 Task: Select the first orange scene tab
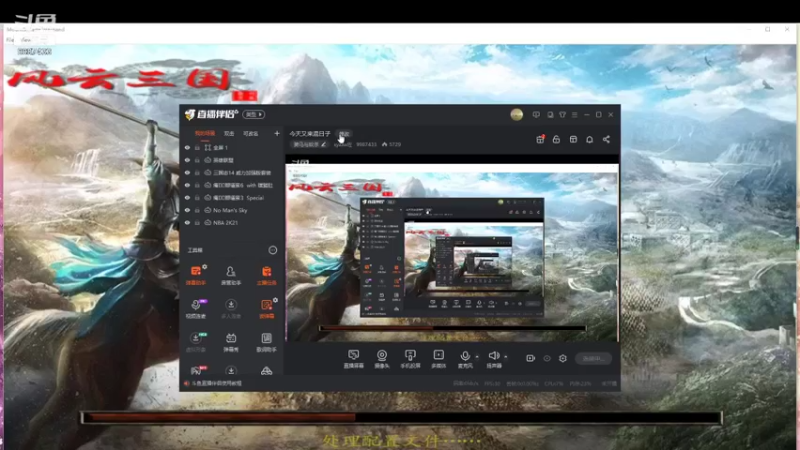(205, 134)
